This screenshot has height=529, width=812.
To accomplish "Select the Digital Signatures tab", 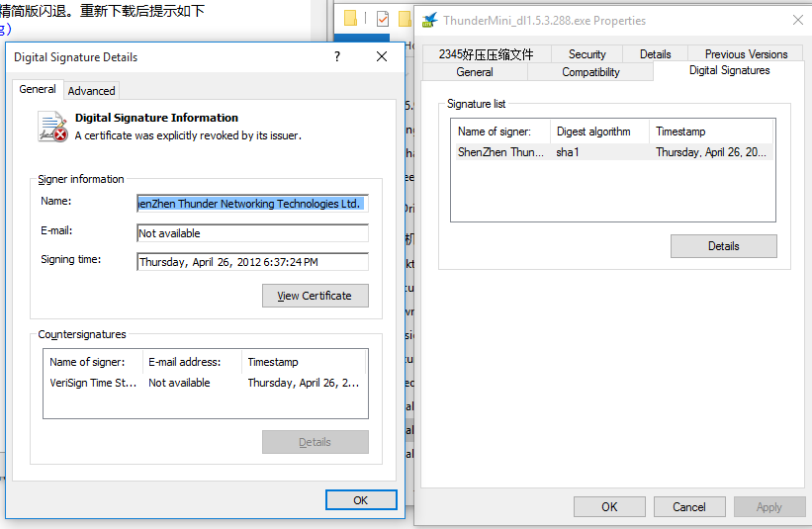I will click(729, 70).
